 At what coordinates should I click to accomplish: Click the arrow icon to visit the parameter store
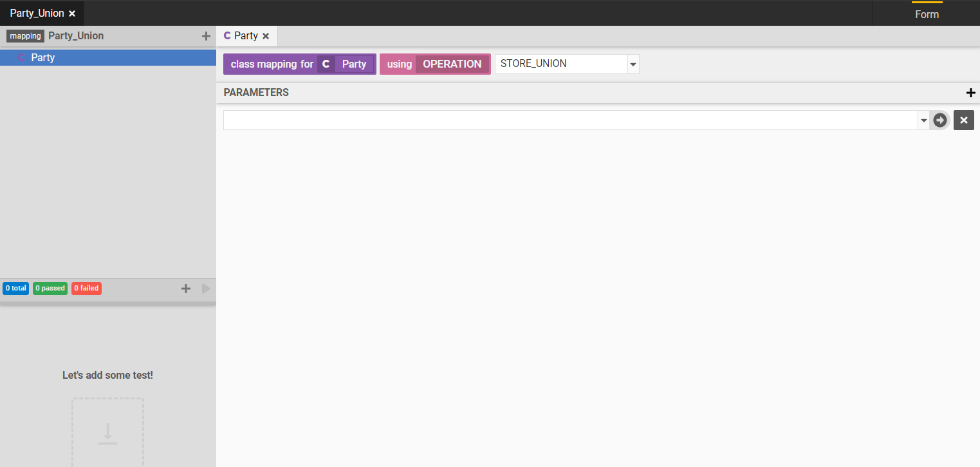click(939, 120)
